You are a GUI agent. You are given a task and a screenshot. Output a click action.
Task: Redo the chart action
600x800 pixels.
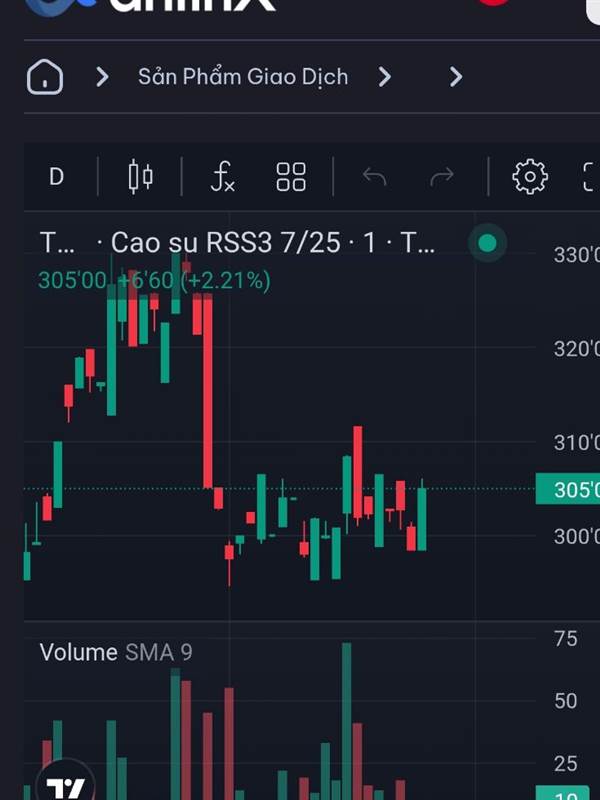click(x=442, y=177)
